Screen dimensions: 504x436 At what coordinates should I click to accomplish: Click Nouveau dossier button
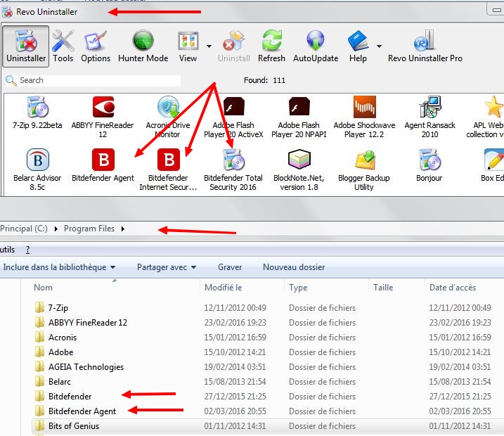(294, 267)
